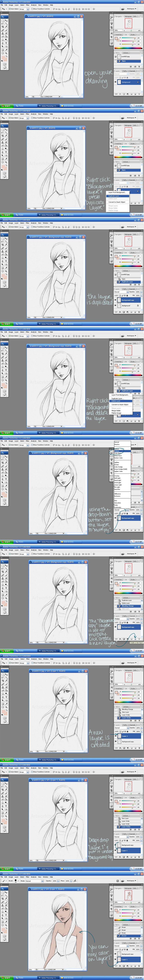This screenshot has height=980, width=144.
Task: Toggle Show Transform Controls in 'A new layer is created' screenshot
Action: pyautogui.click(x=32, y=663)
